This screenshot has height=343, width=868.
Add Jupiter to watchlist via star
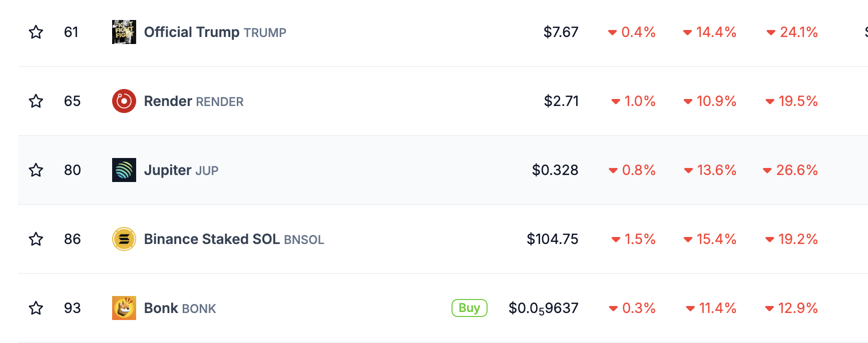pyautogui.click(x=36, y=170)
